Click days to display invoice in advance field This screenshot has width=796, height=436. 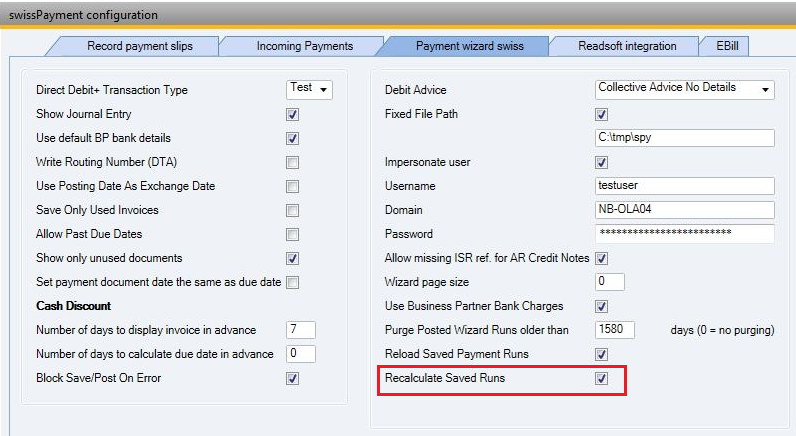click(301, 330)
